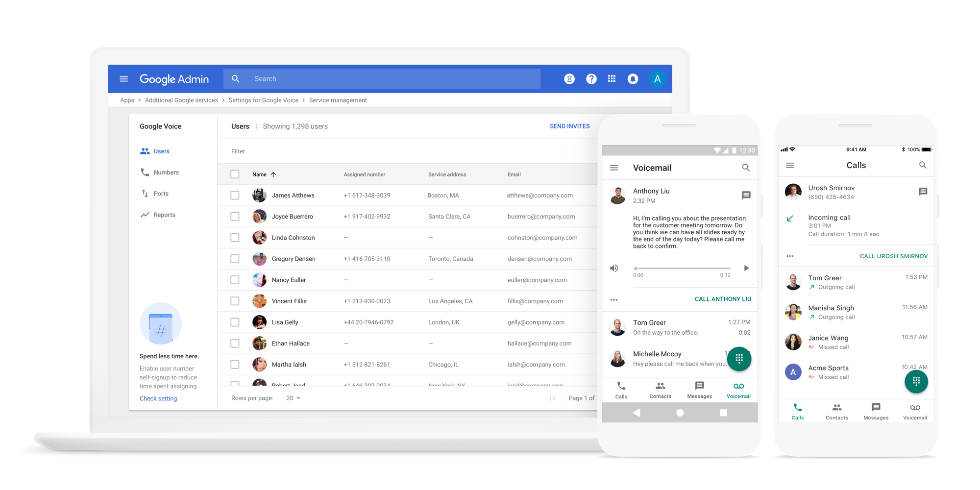The image size is (980, 490).
Task: Open the Users section in Google Voice sidebar
Action: pos(155,151)
